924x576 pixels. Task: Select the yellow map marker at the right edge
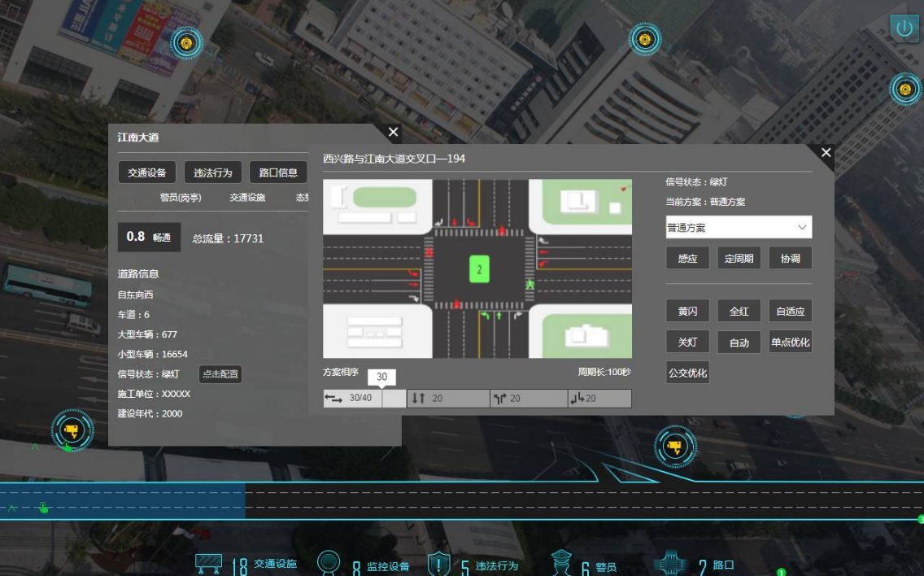tap(905, 89)
